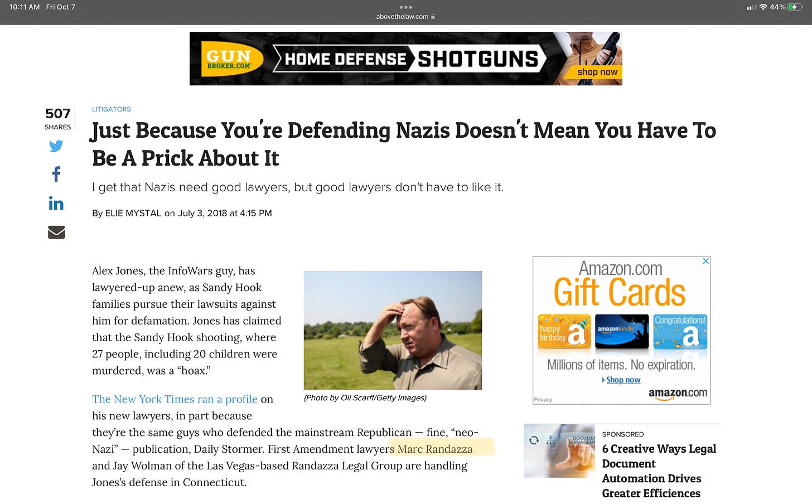
Task: Tap the sponsored article thumbnail image
Action: tap(559, 451)
